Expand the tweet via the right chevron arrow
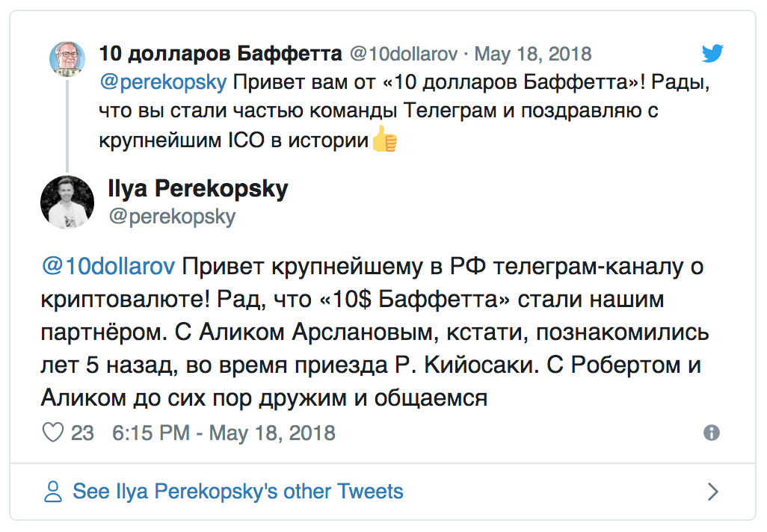The height and width of the screenshot is (532, 767). pyautogui.click(x=712, y=491)
